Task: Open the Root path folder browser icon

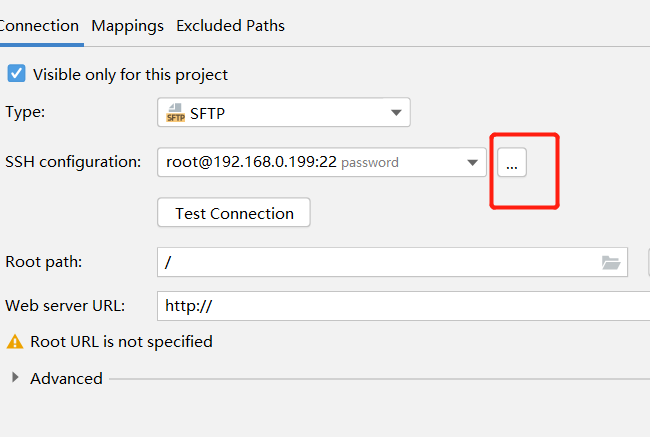Action: pyautogui.click(x=611, y=262)
